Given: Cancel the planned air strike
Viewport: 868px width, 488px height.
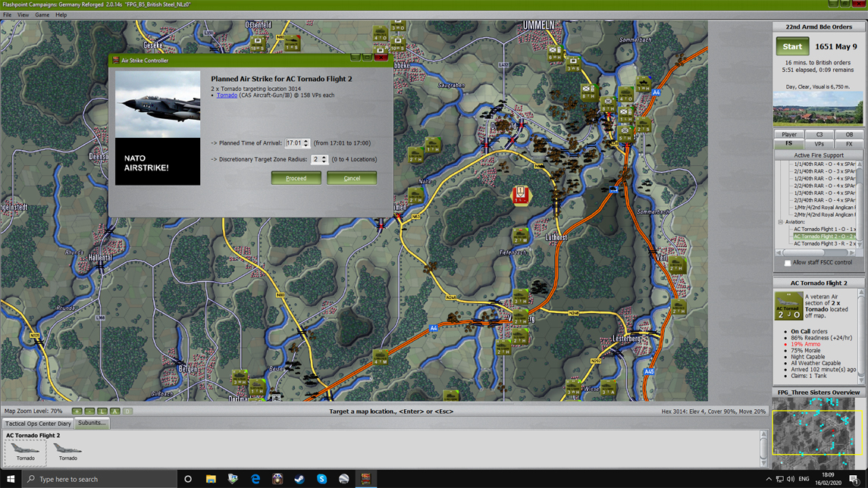Looking at the screenshot, I should tap(352, 178).
